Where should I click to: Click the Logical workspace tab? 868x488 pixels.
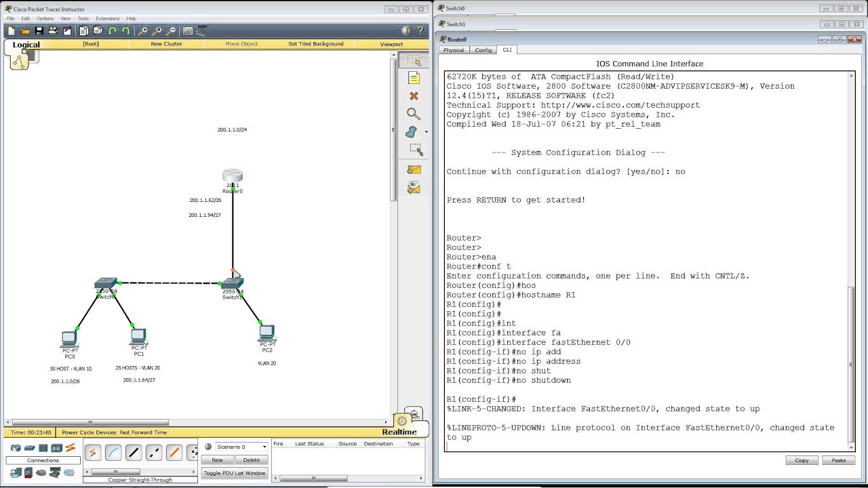[x=26, y=45]
